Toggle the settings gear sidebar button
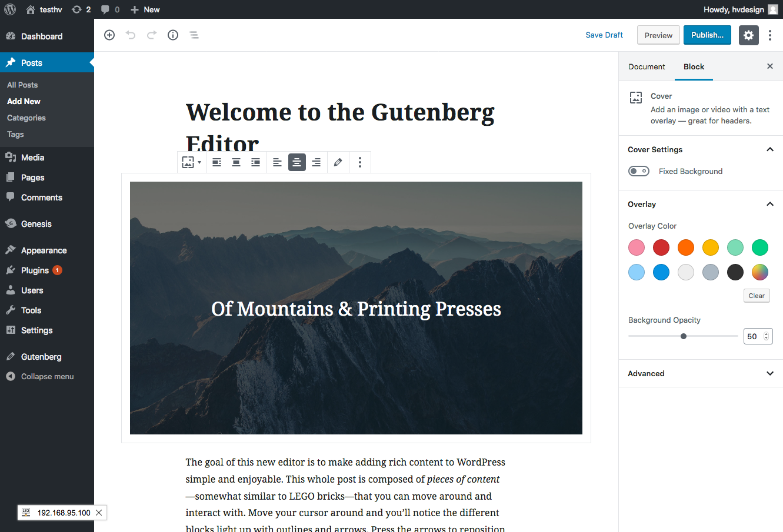Viewport: 783px width, 532px height. pos(748,35)
